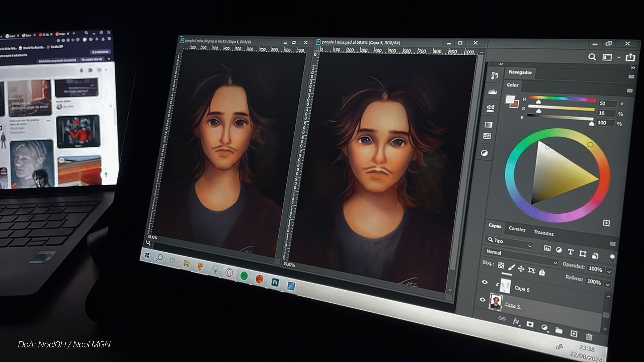644x362 pixels.
Task: Filter layers by smart objects icon
Action: click(x=595, y=255)
